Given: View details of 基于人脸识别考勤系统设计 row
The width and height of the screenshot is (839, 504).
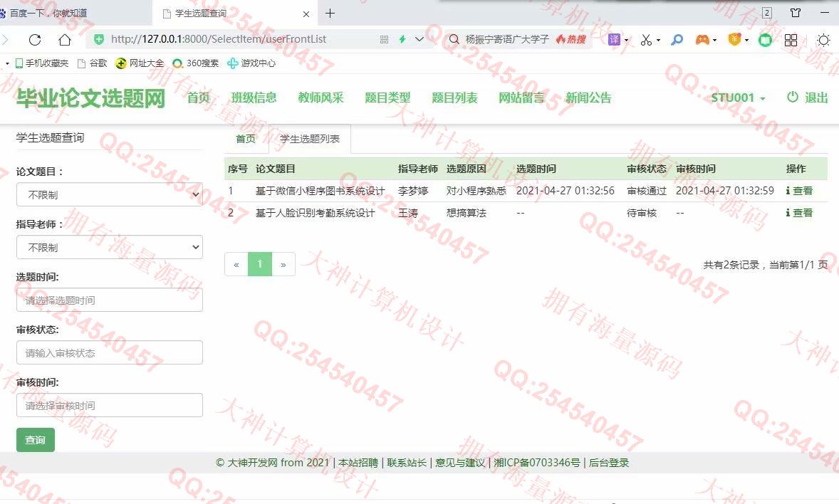Looking at the screenshot, I should tap(799, 213).
